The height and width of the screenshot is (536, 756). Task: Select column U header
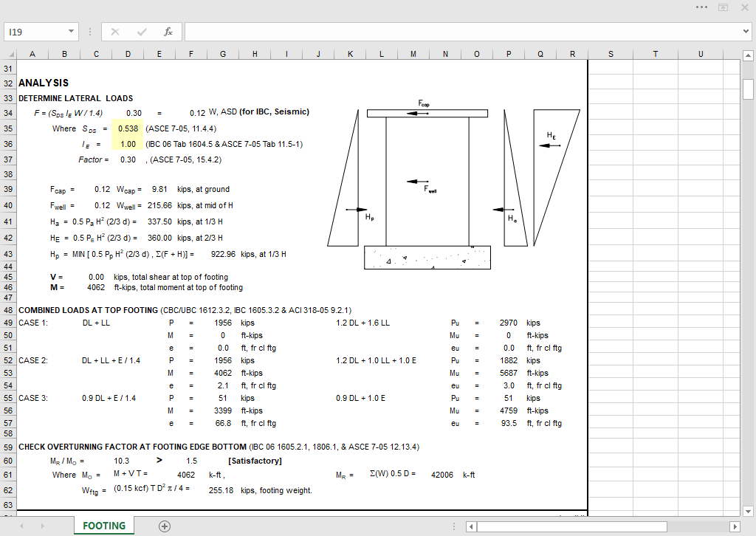click(701, 54)
